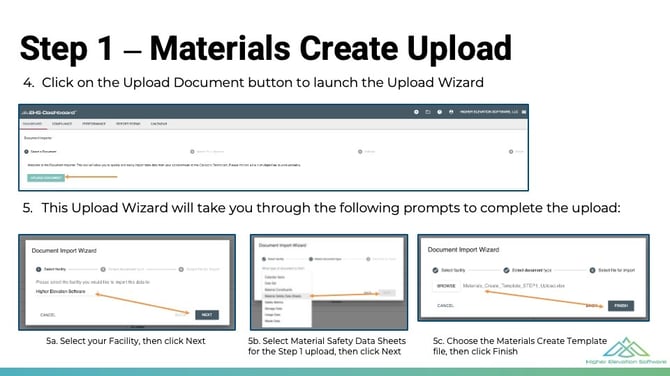670x376 pixels.
Task: Switch to the Calendar tab
Action: pyautogui.click(x=159, y=124)
